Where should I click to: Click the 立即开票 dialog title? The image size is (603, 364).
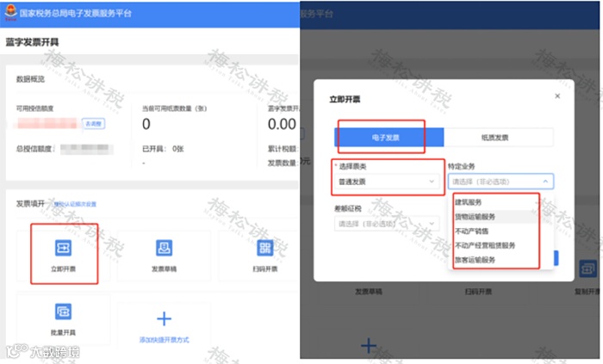(345, 100)
